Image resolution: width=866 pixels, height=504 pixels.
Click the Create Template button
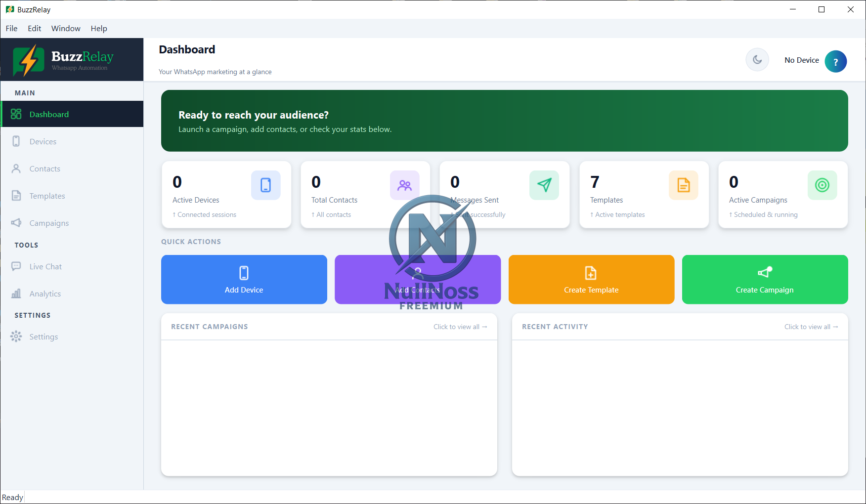point(591,279)
